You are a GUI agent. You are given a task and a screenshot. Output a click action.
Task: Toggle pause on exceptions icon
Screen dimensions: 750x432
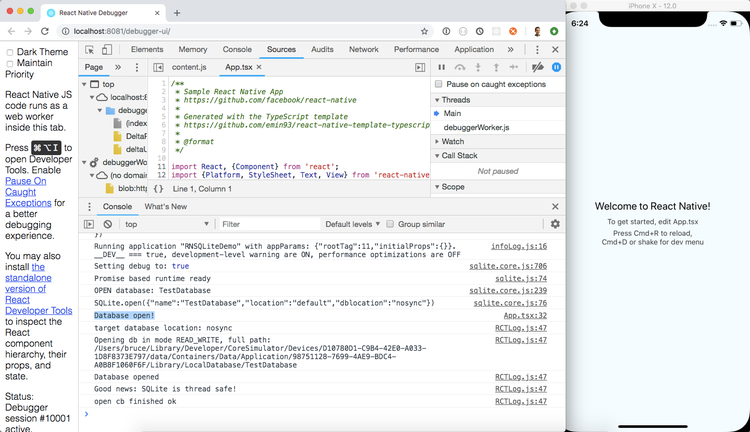(x=556, y=67)
